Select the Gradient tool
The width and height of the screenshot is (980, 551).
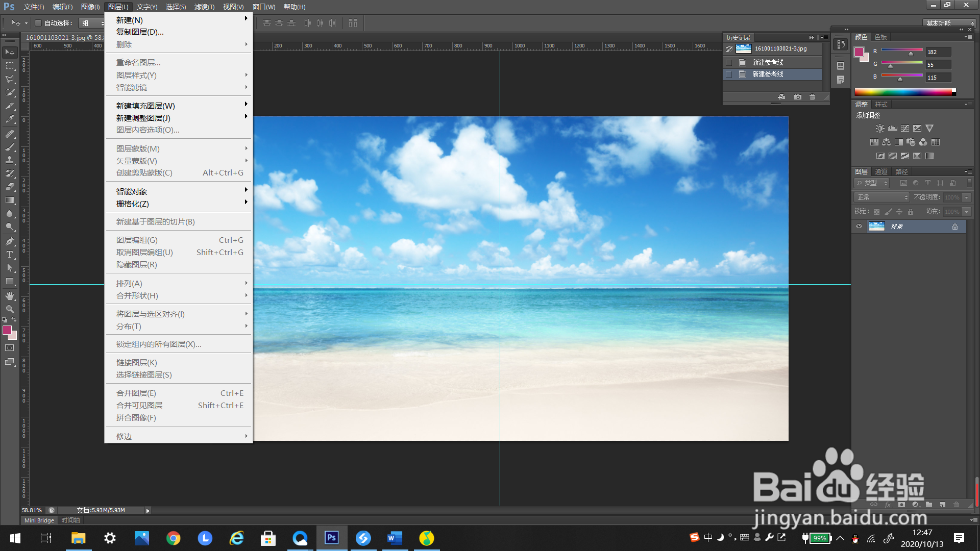(10, 200)
